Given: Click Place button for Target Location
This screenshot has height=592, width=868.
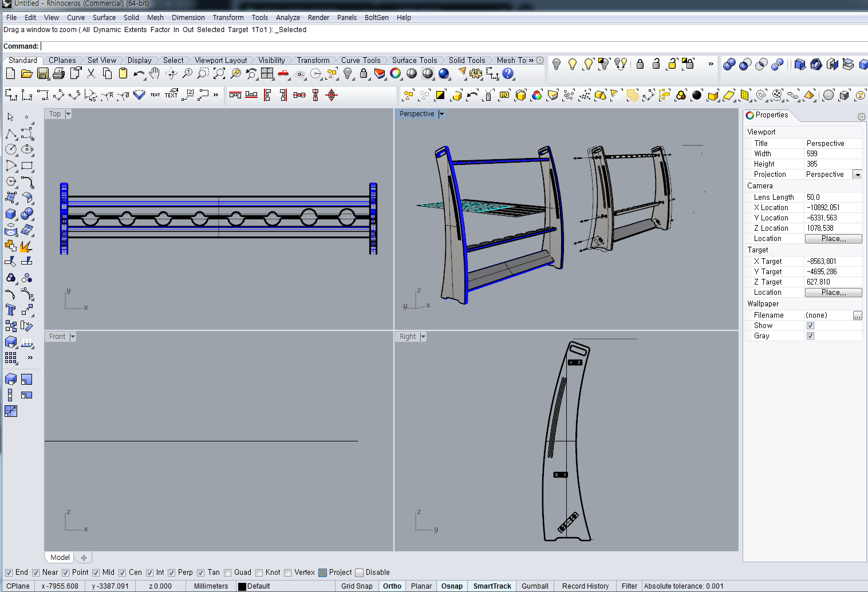Looking at the screenshot, I should [x=833, y=293].
